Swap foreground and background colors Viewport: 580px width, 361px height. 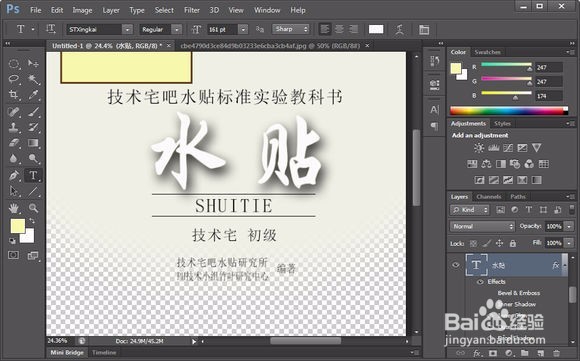coord(32,221)
